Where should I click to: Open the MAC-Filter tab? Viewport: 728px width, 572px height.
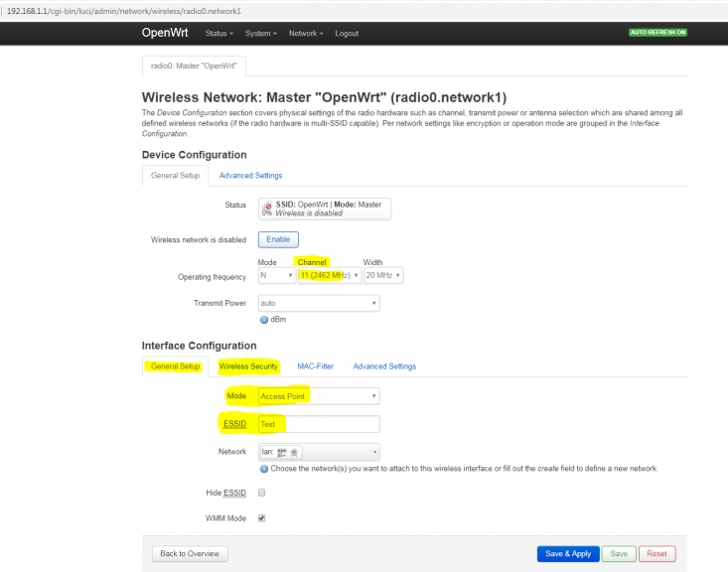coord(315,366)
